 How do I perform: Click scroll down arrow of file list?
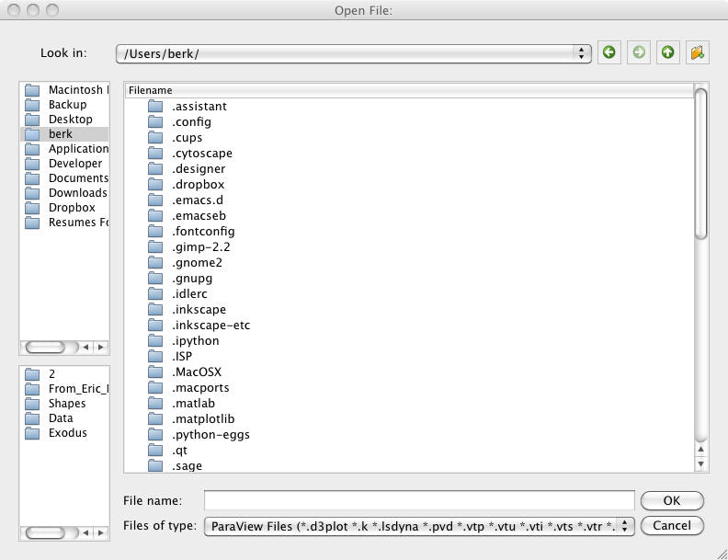pos(701,464)
